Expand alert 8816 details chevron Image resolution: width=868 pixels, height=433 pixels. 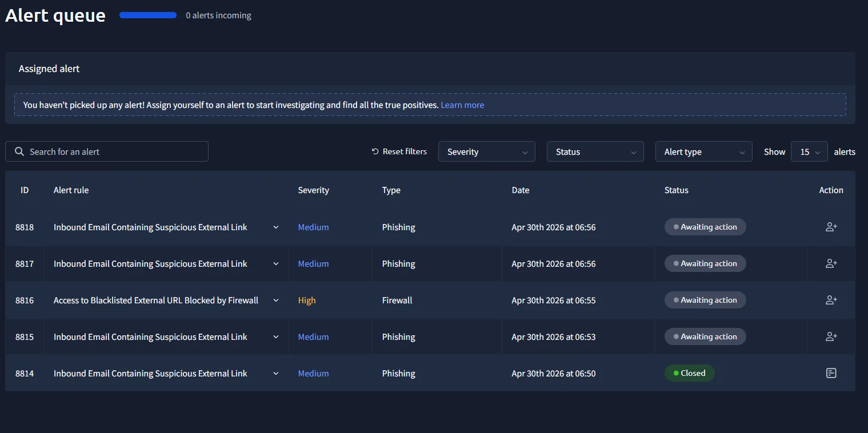[x=276, y=300]
